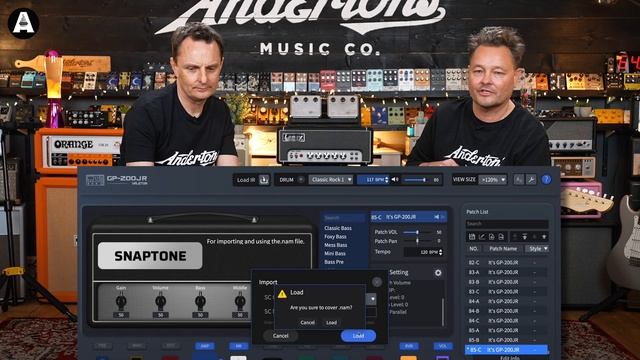The height and width of the screenshot is (360, 640).
Task: Toggle the NR module on the signal chain
Action: click(239, 346)
